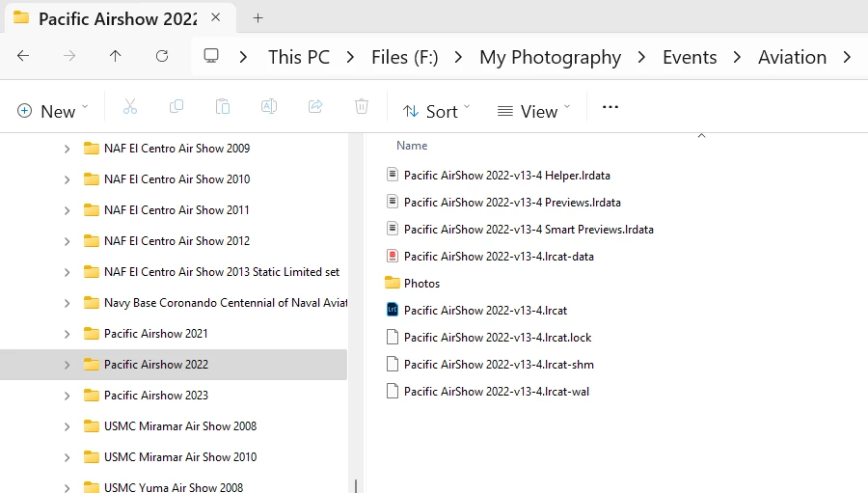Click the navigation pane scrollbar thumb

tap(355, 486)
